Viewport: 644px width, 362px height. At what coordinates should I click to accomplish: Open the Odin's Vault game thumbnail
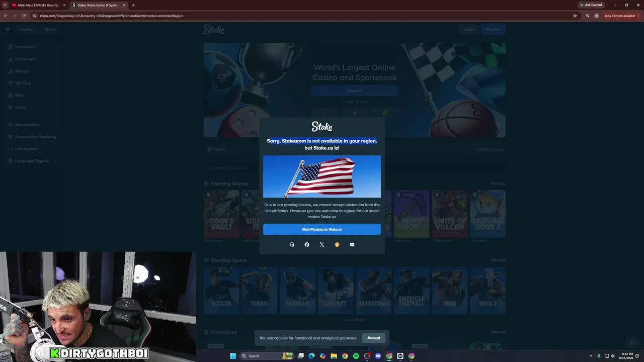221,214
